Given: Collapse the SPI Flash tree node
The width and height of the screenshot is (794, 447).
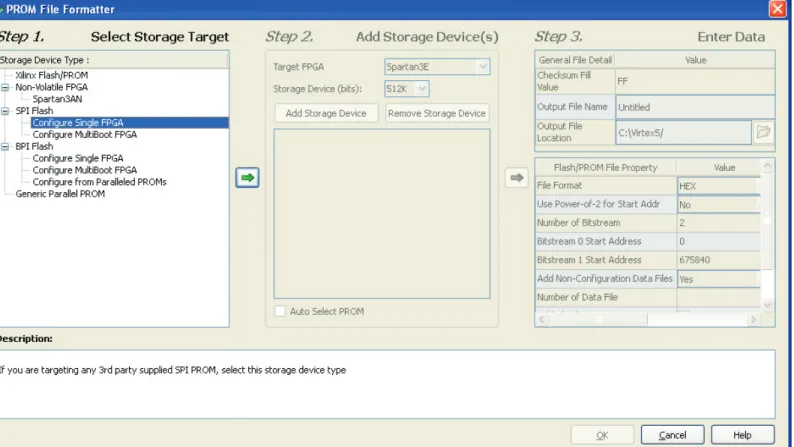Looking at the screenshot, I should (x=5, y=111).
